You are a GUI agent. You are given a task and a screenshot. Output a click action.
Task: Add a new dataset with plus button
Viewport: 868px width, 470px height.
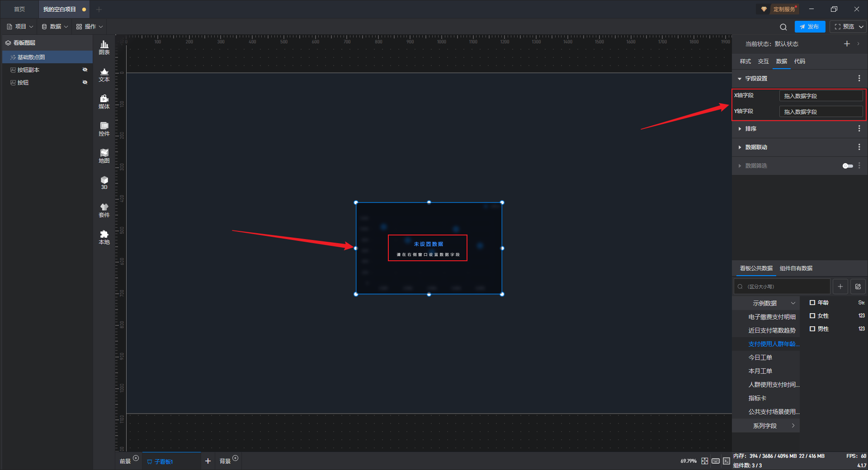coord(840,287)
